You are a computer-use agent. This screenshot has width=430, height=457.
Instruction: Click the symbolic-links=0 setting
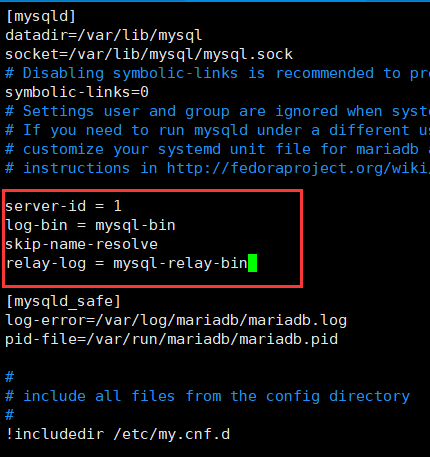click(x=77, y=92)
